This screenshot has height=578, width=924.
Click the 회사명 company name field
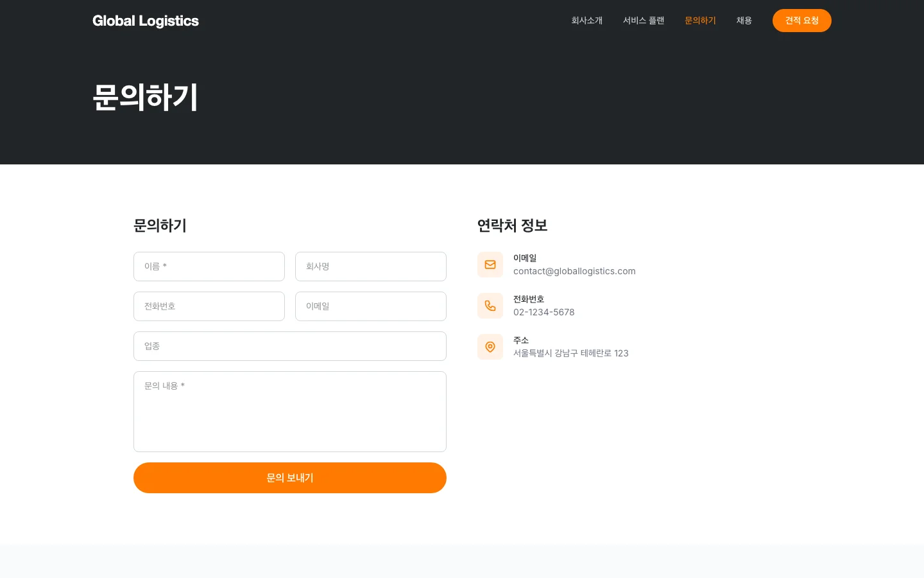371,267
